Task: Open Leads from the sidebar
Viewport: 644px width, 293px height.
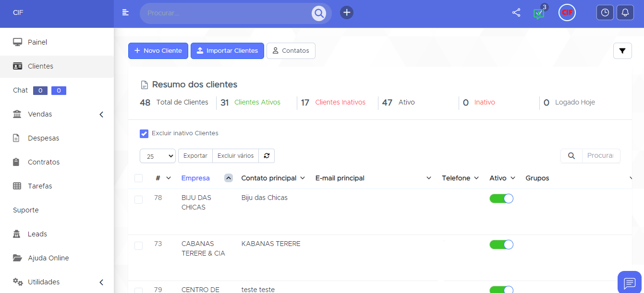Action: coord(37,234)
